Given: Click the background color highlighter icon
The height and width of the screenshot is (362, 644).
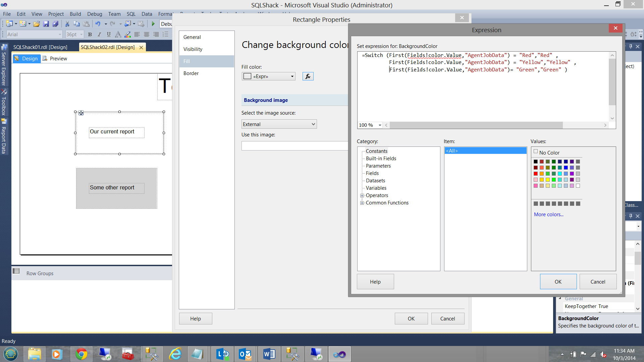Looking at the screenshot, I should pos(127,34).
